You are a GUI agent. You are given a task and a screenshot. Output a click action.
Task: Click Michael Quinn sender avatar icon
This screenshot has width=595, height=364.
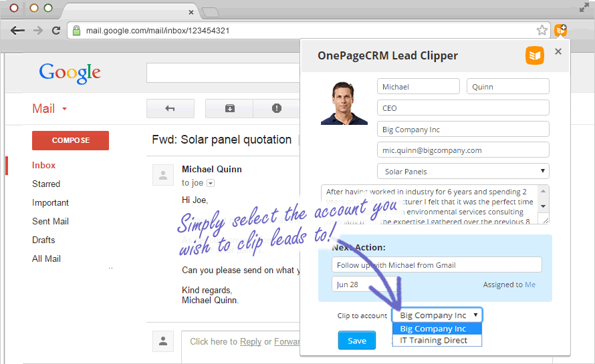coord(163,175)
